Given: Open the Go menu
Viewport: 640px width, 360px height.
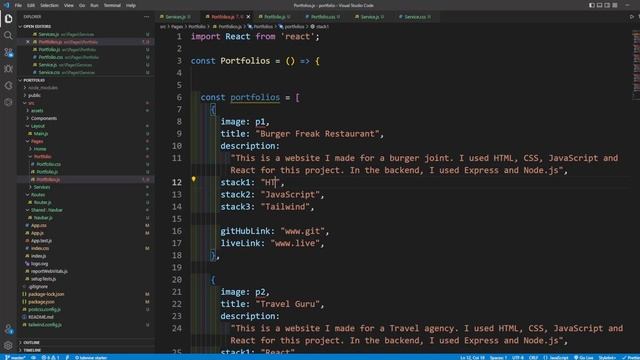Looking at the screenshot, I should click(x=82, y=5).
